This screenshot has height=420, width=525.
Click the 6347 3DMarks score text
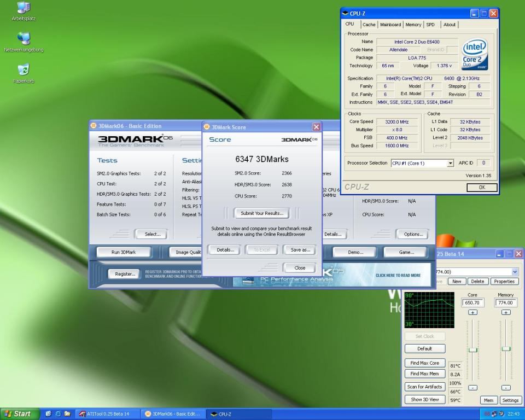pos(262,159)
